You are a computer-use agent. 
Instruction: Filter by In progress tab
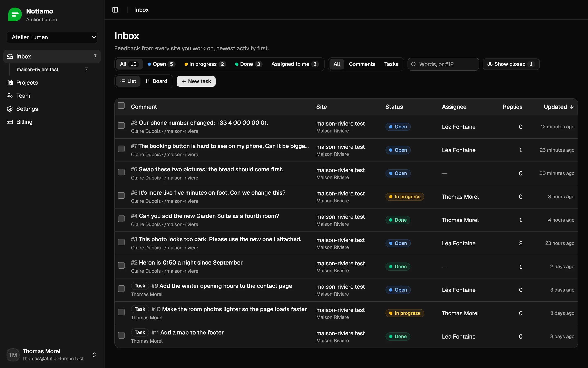[205, 64]
